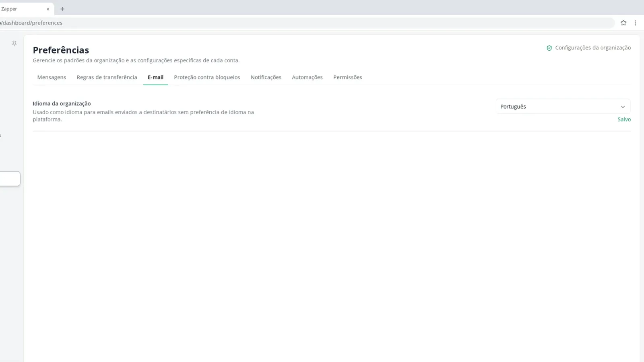The width and height of the screenshot is (644, 362).
Task: Switch to the Mensagens tab
Action: tap(52, 77)
